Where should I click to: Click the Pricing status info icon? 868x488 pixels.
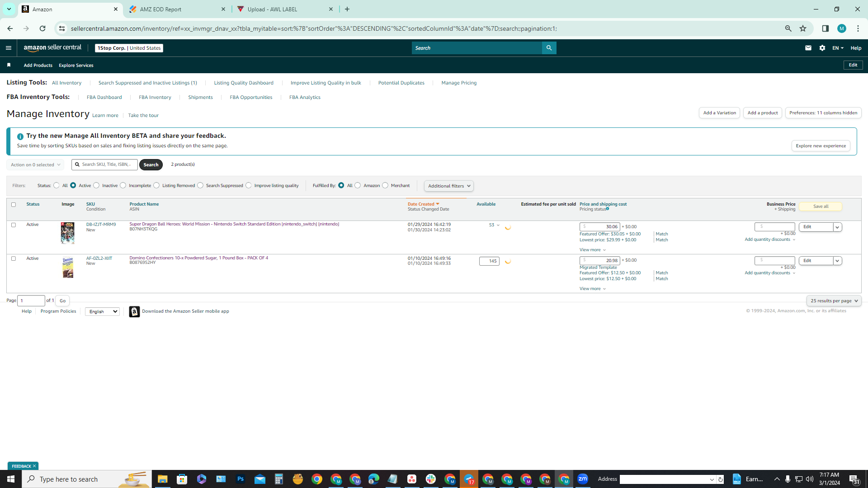pos(608,209)
